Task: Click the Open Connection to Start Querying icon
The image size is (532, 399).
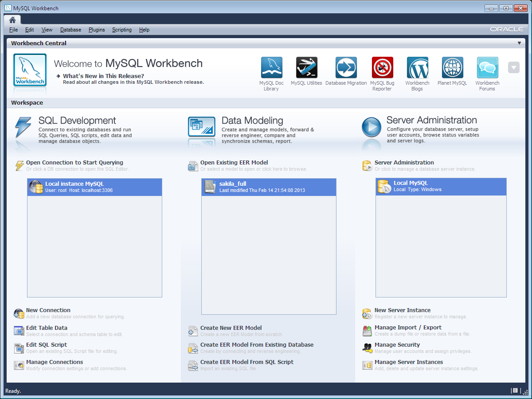Action: [19, 166]
